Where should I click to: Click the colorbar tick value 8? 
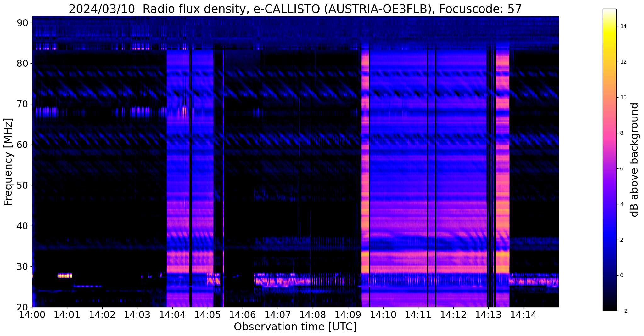(x=621, y=133)
